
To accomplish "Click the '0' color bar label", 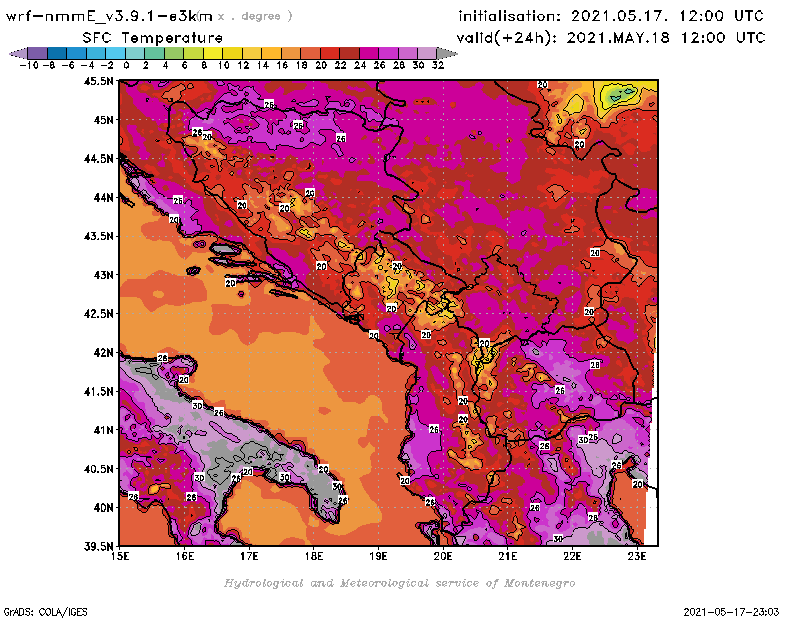I will click(x=126, y=66).
